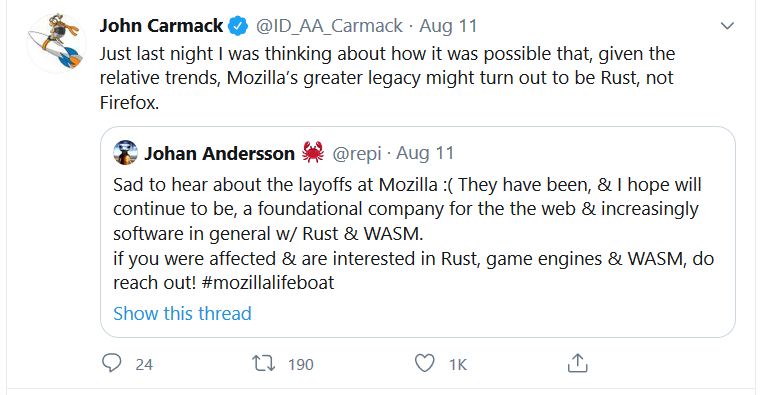This screenshot has width=765, height=395.
Task: Open Johan Andersson's small profile avatar
Action: point(125,153)
